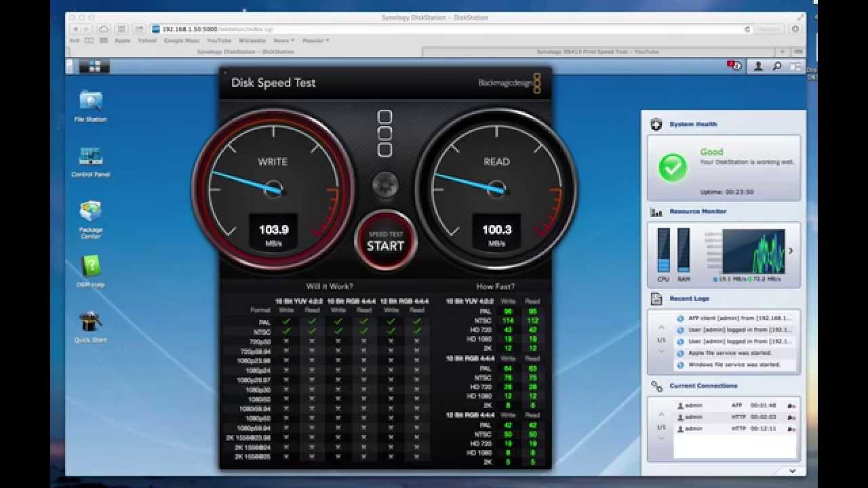
Task: Click the 'Uptime: 00:23:50' text
Action: pyautogui.click(x=727, y=192)
